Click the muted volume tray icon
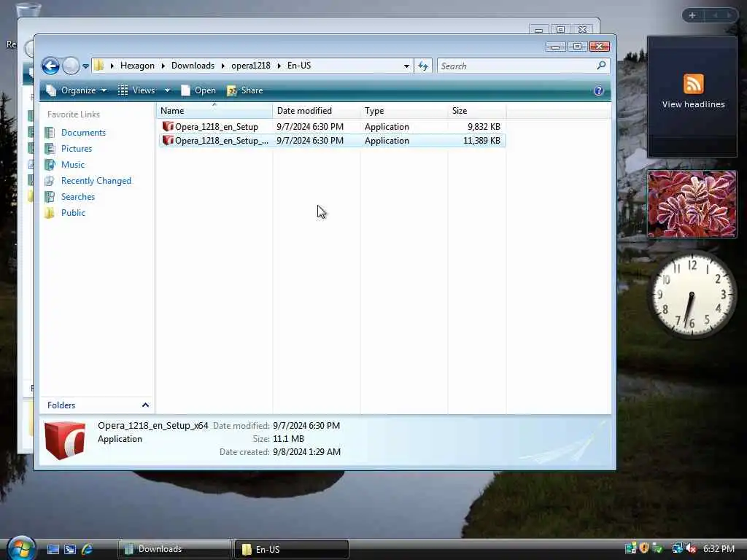The image size is (747, 560). tap(690, 548)
